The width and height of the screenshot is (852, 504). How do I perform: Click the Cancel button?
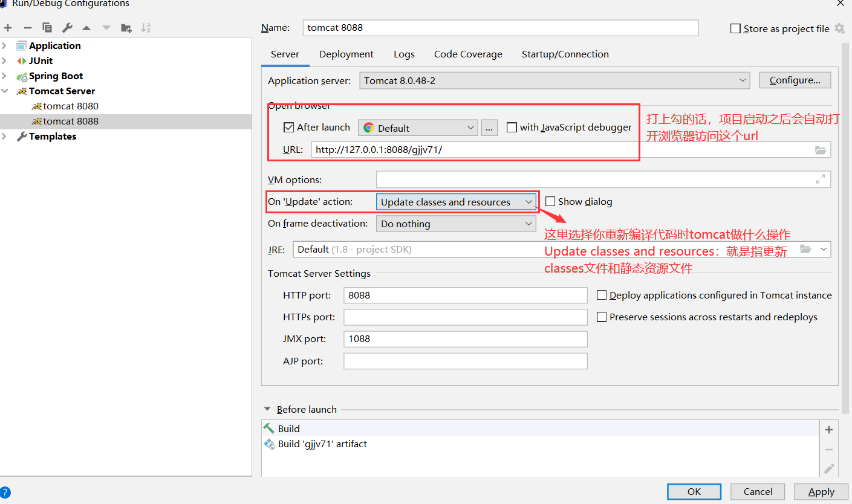pos(758,491)
